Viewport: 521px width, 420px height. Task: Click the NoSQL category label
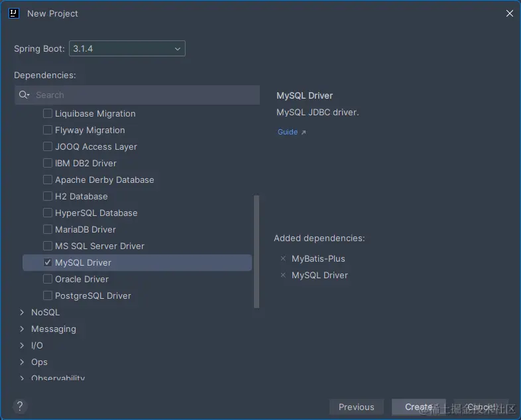(46, 313)
